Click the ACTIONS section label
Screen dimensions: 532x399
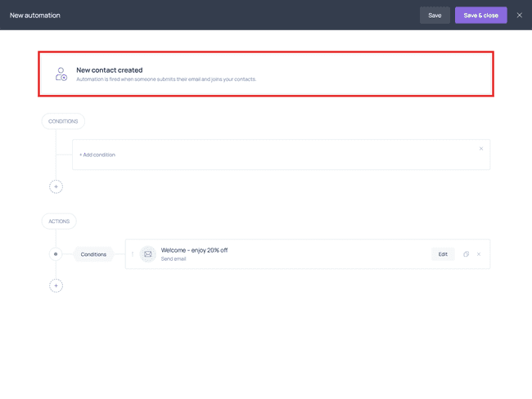tap(59, 222)
